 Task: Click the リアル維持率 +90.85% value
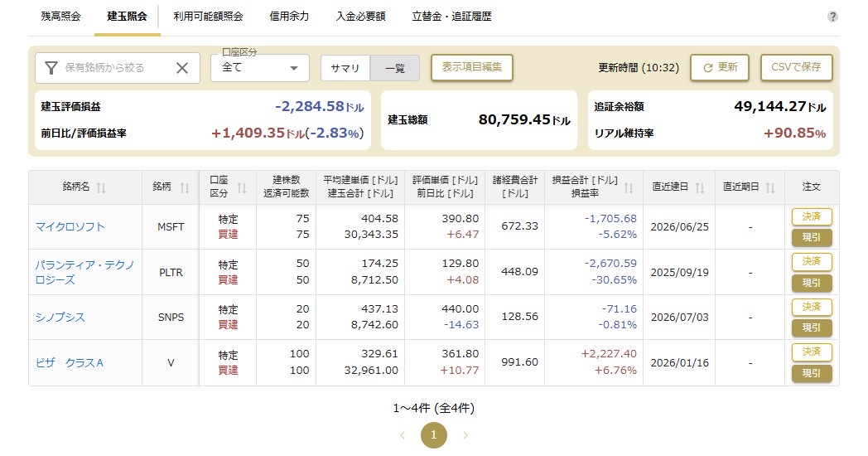point(795,133)
